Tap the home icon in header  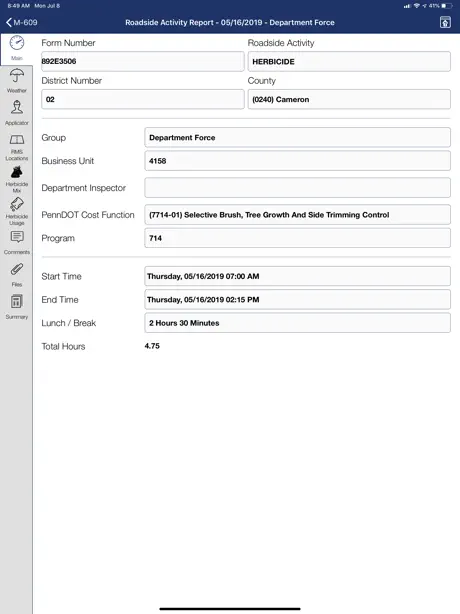click(x=445, y=22)
